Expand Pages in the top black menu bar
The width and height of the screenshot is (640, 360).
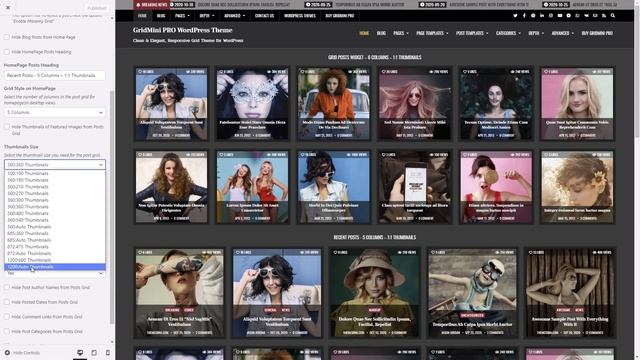[182, 16]
